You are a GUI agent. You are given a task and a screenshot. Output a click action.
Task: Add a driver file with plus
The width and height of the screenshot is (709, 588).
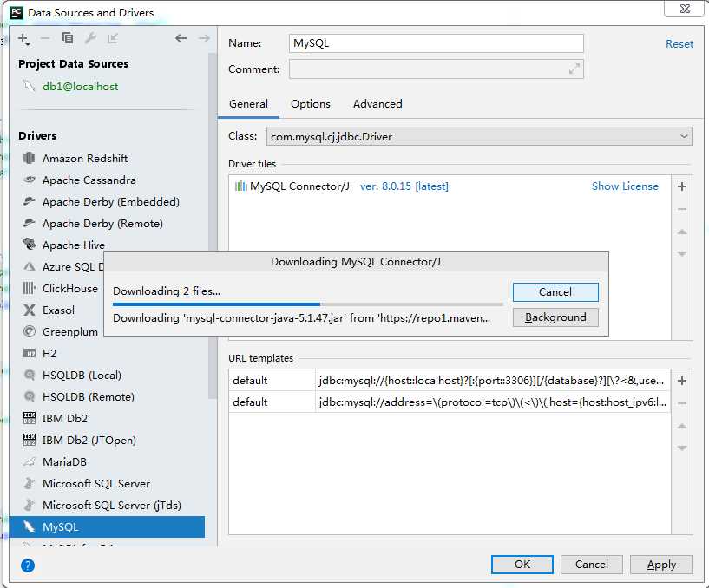[x=682, y=186]
